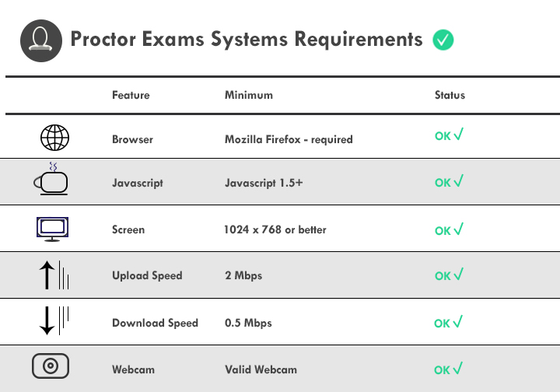The image size is (560, 392).
Task: Click the proctor avatar logo icon
Action: coord(41,40)
